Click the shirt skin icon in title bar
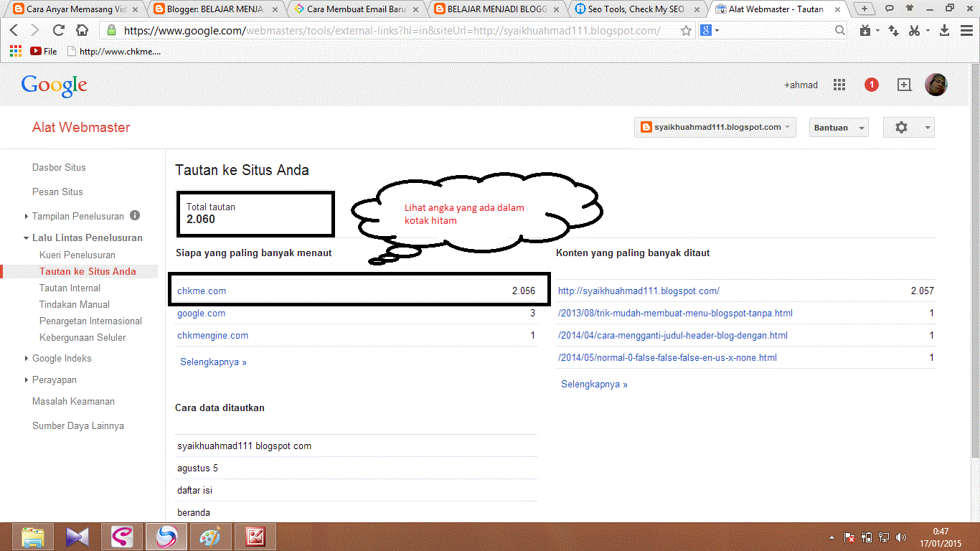This screenshot has width=980, height=551. [x=910, y=8]
